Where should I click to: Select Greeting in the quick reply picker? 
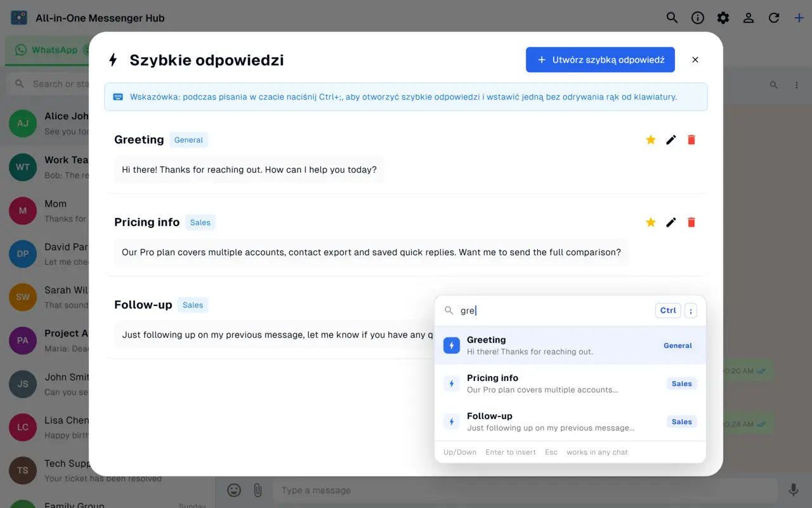570,345
